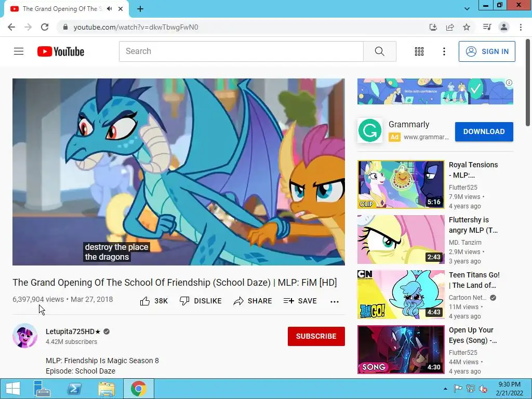
Task: Open Open Up Your Eyes (Song) title
Action: pos(473,335)
